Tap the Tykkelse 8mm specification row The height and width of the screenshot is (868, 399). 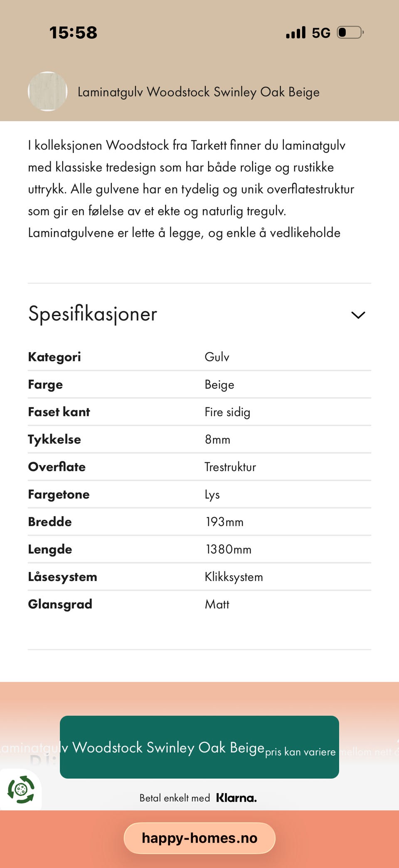pos(199,439)
